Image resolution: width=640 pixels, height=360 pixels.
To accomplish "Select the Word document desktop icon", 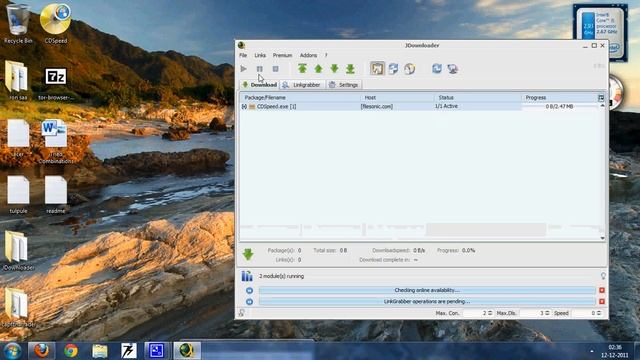I will tap(55, 141).
